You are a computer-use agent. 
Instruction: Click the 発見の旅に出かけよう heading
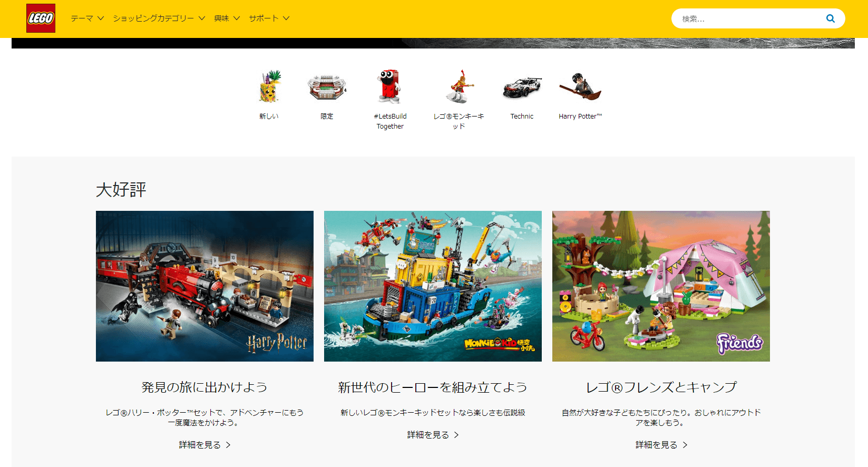(204, 387)
